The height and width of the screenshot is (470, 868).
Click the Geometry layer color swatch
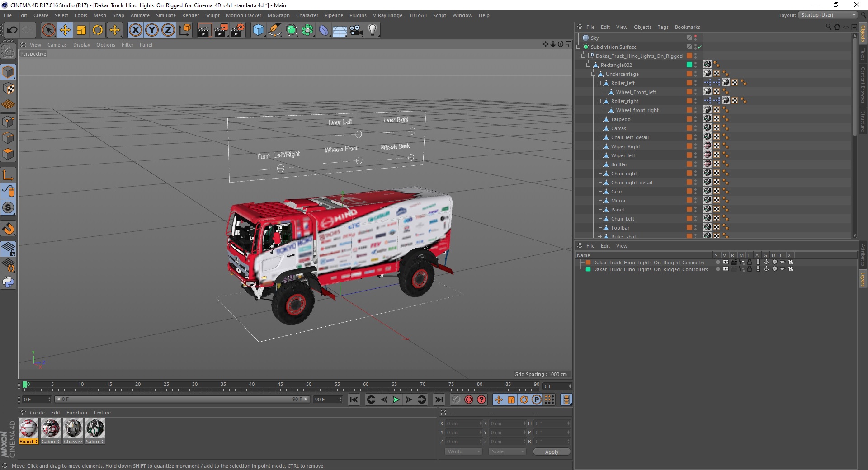click(x=588, y=262)
